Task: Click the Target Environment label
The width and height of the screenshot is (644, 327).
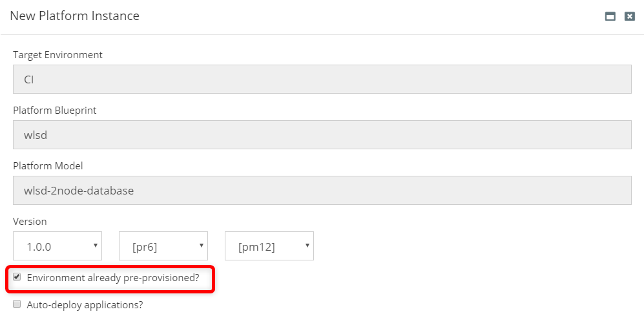Action: (x=58, y=55)
